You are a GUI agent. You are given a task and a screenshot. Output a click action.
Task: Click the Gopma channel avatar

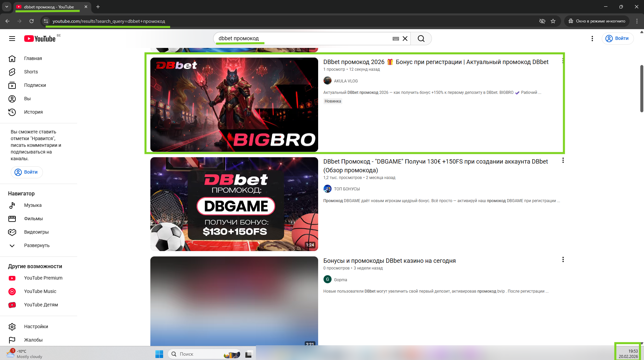coord(328,280)
